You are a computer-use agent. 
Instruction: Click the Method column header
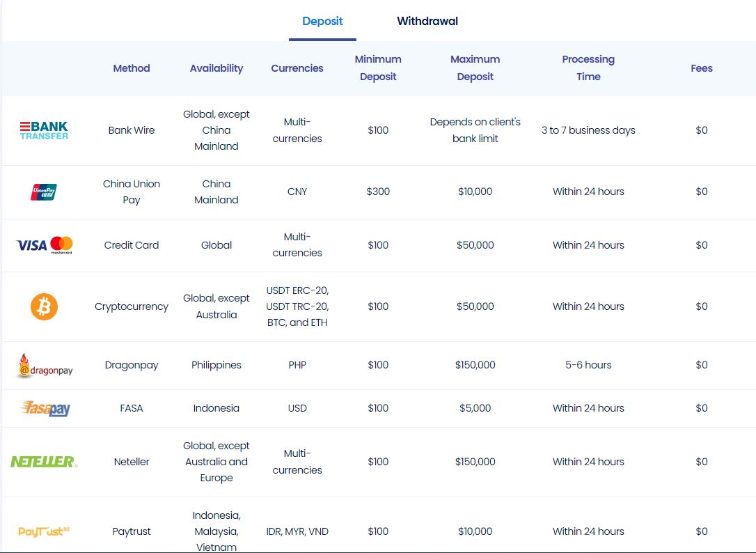pos(132,68)
